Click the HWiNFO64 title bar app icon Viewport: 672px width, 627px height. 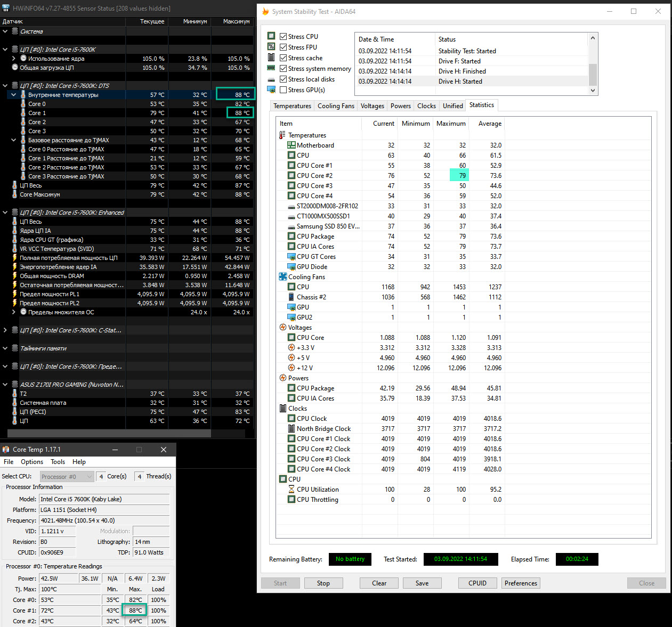(x=6, y=8)
